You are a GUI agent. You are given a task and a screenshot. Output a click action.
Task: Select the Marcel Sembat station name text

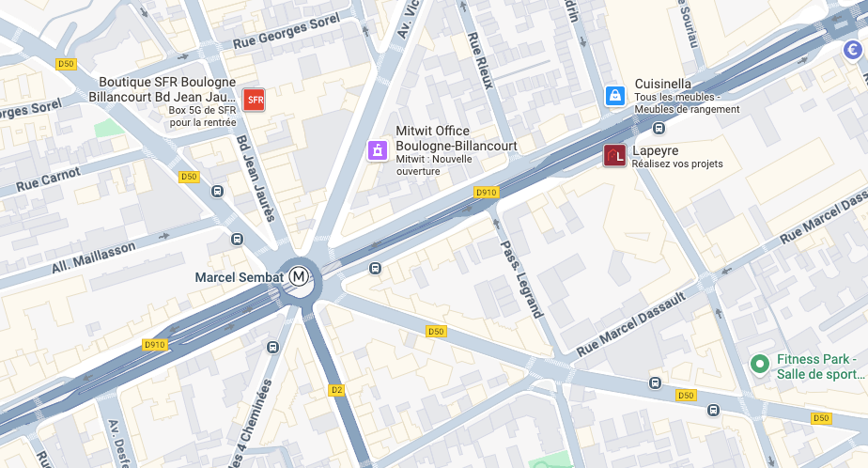point(240,277)
